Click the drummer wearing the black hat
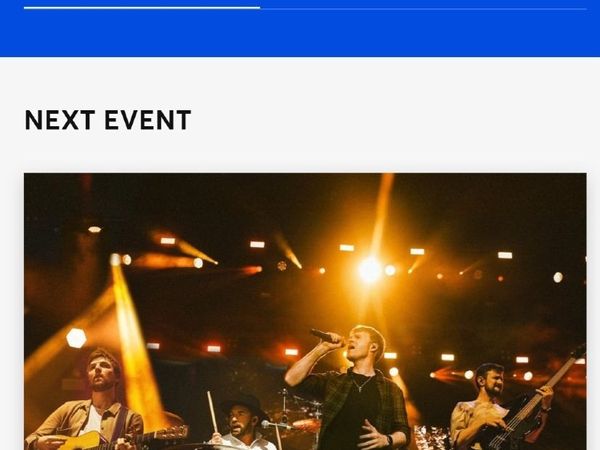Image resolution: width=600 pixels, height=450 pixels. click(x=243, y=423)
